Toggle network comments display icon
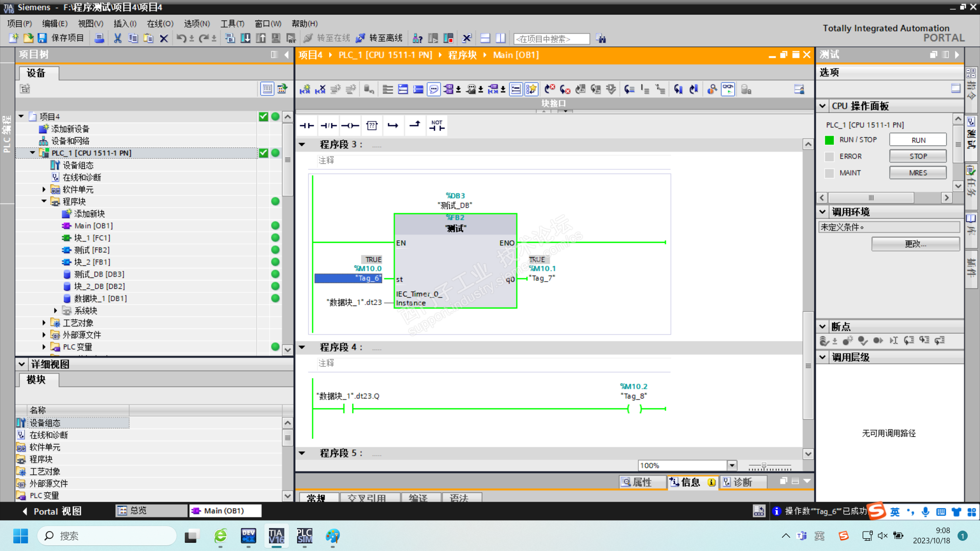The height and width of the screenshot is (551, 980). (x=433, y=90)
